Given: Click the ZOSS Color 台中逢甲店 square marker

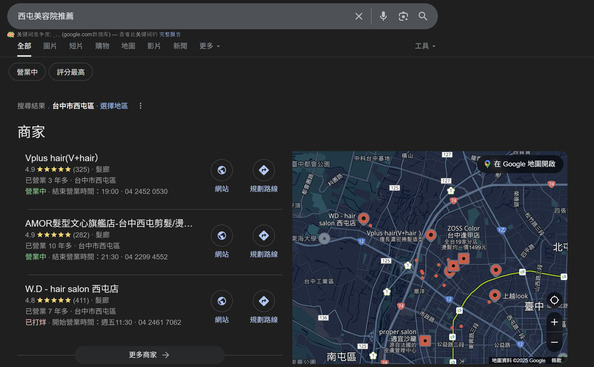Looking at the screenshot, I should (464, 259).
